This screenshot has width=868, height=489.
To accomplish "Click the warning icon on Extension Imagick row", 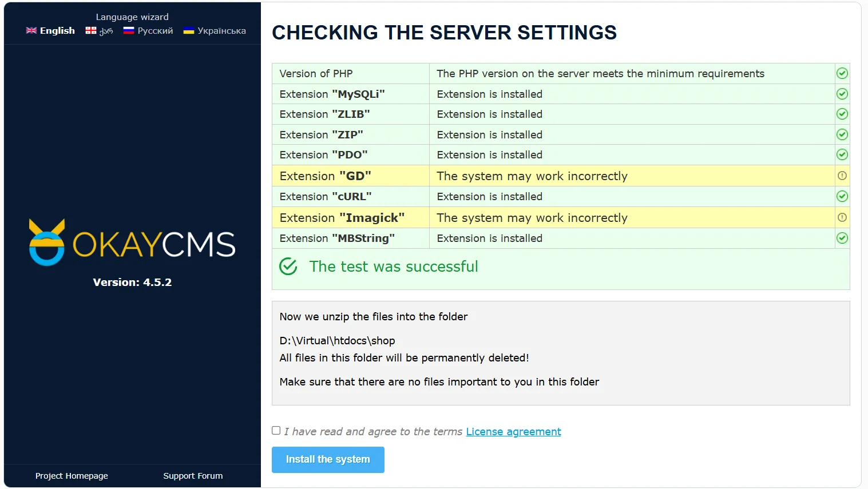I will tap(842, 217).
